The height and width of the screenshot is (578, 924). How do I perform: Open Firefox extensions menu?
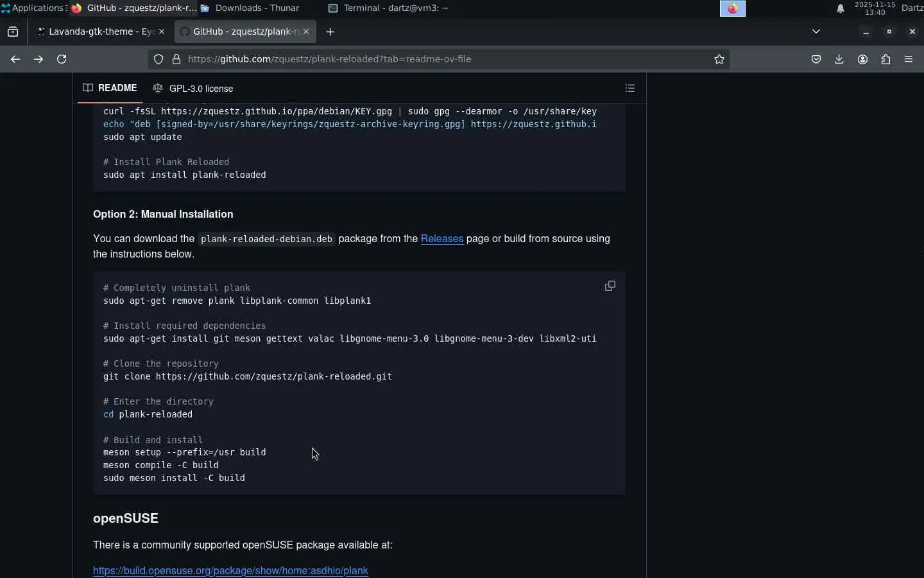(886, 59)
